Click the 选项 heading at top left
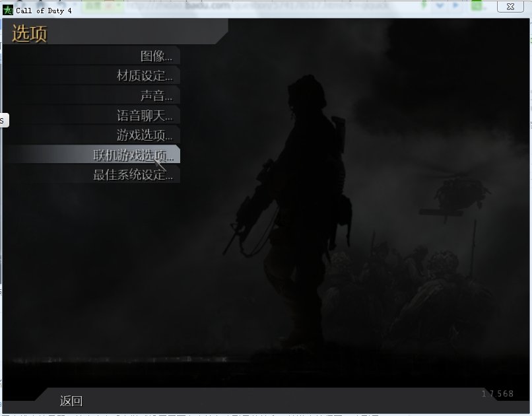The width and height of the screenshot is (532, 416). 30,34
